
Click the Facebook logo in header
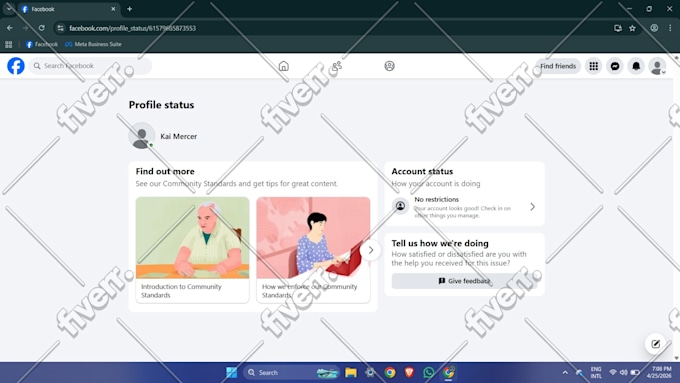pyautogui.click(x=16, y=66)
